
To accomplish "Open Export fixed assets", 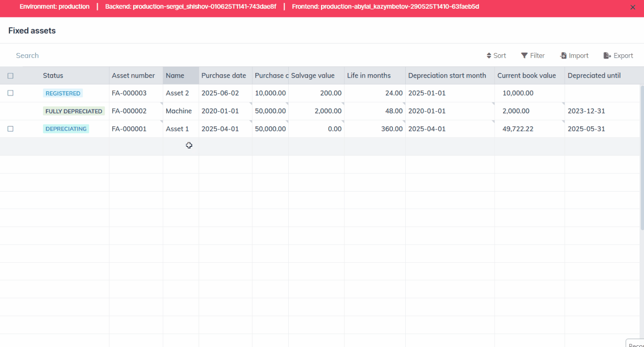I will coord(618,56).
